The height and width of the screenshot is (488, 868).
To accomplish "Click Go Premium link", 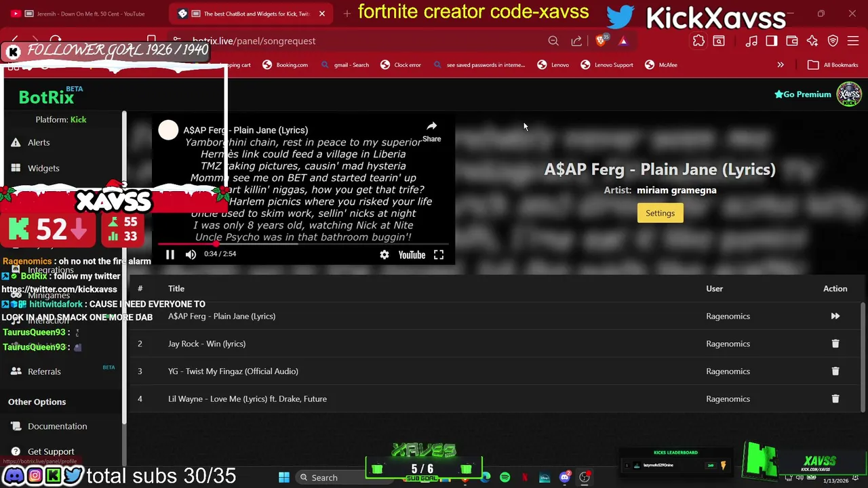I will click(x=803, y=94).
